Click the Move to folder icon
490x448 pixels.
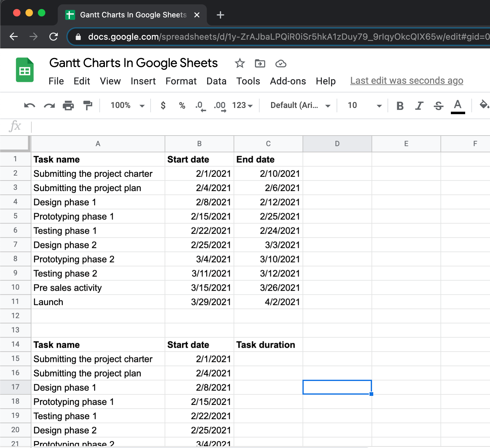(260, 63)
